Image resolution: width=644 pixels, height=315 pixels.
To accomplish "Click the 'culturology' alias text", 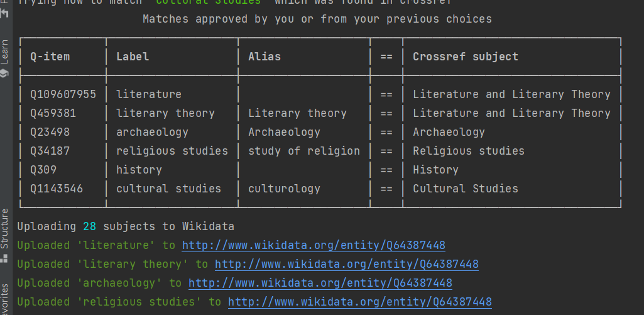I will (x=284, y=189).
